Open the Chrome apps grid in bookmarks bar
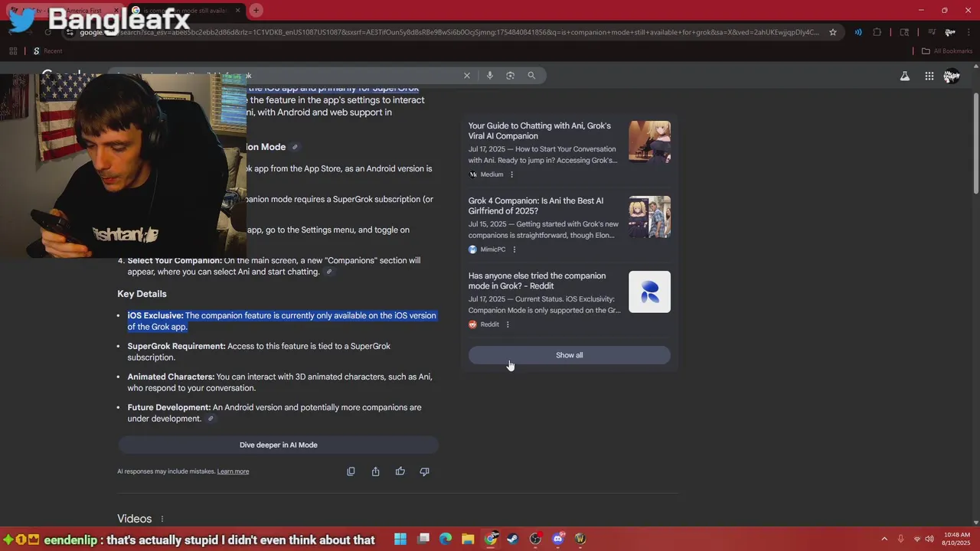980x551 pixels. tap(13, 51)
